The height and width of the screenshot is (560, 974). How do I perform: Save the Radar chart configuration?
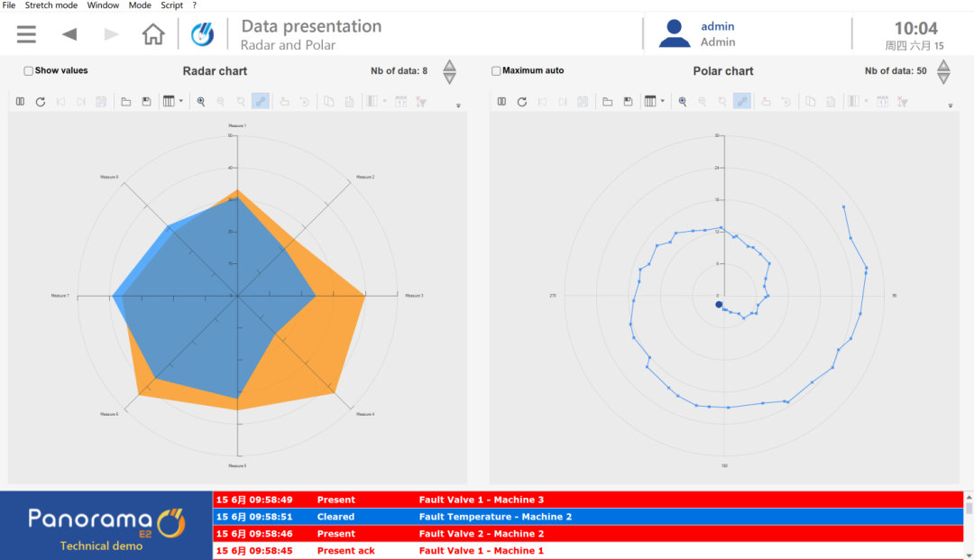point(146,102)
